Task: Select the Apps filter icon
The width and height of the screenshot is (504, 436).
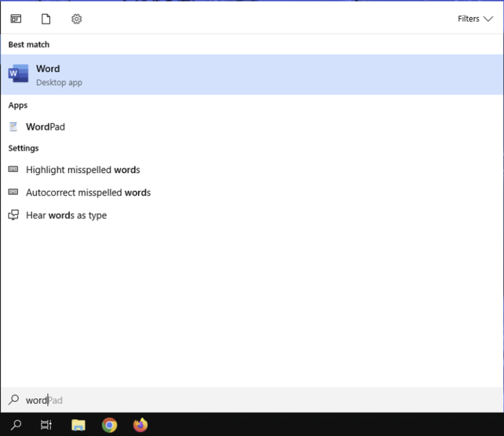Action: 16,19
